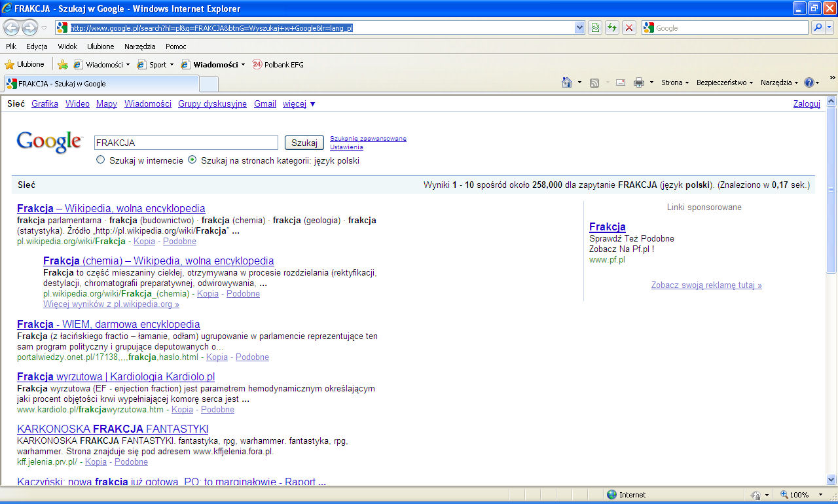Open the Sport favorites bar feed
This screenshot has height=504, width=838.
(x=156, y=65)
